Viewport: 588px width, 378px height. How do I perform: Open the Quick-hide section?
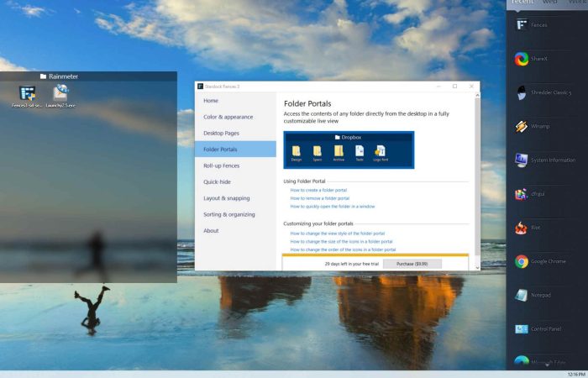click(x=235, y=182)
